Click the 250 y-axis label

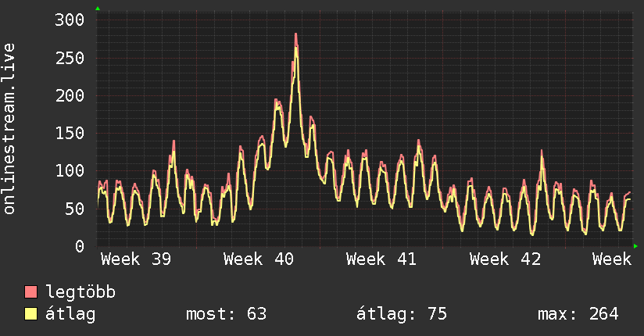point(70,58)
